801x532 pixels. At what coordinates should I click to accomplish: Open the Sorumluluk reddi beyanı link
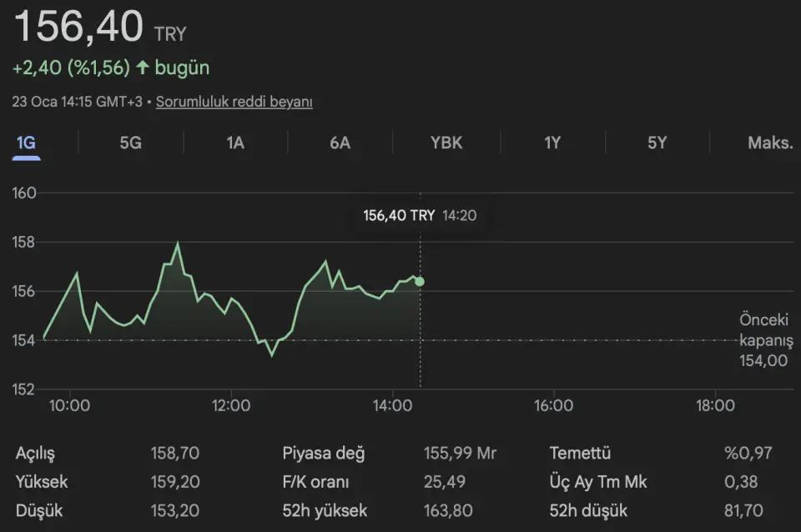(234, 102)
